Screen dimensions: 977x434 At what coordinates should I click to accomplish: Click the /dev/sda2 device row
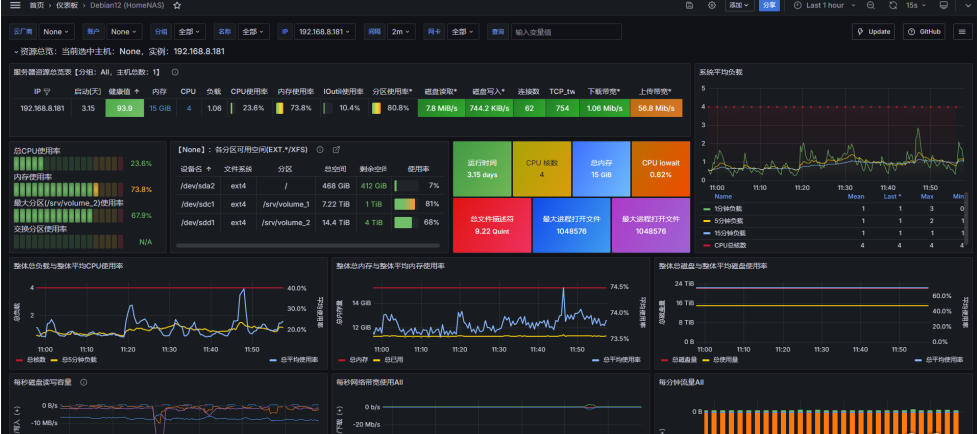click(310, 186)
